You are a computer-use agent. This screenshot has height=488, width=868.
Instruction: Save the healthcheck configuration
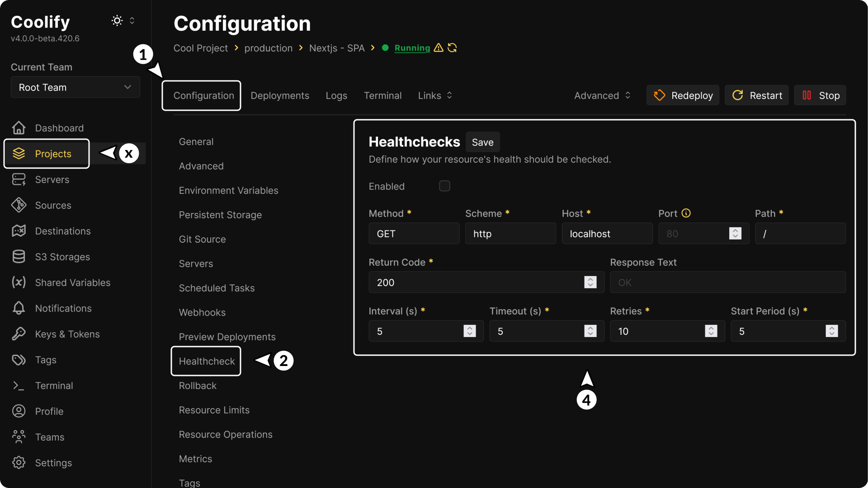tap(482, 142)
